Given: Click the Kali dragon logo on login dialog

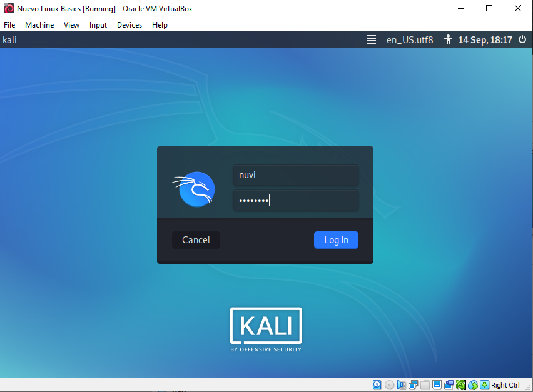Looking at the screenshot, I should coord(193,189).
